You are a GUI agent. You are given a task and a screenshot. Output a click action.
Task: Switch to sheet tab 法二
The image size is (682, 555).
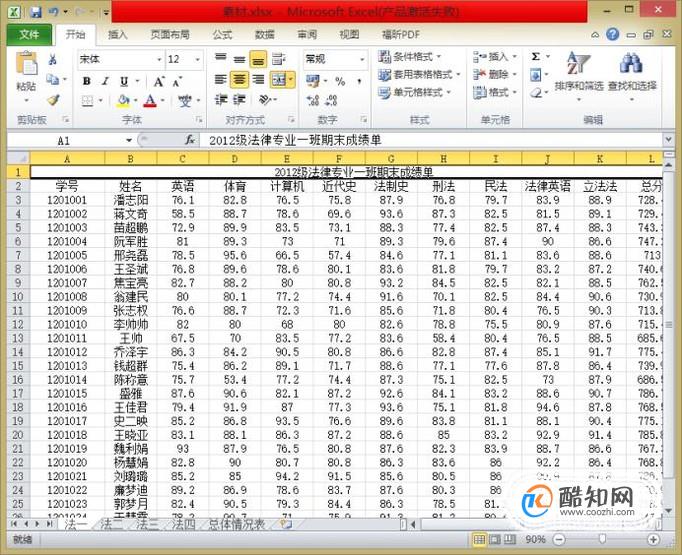tap(112, 524)
